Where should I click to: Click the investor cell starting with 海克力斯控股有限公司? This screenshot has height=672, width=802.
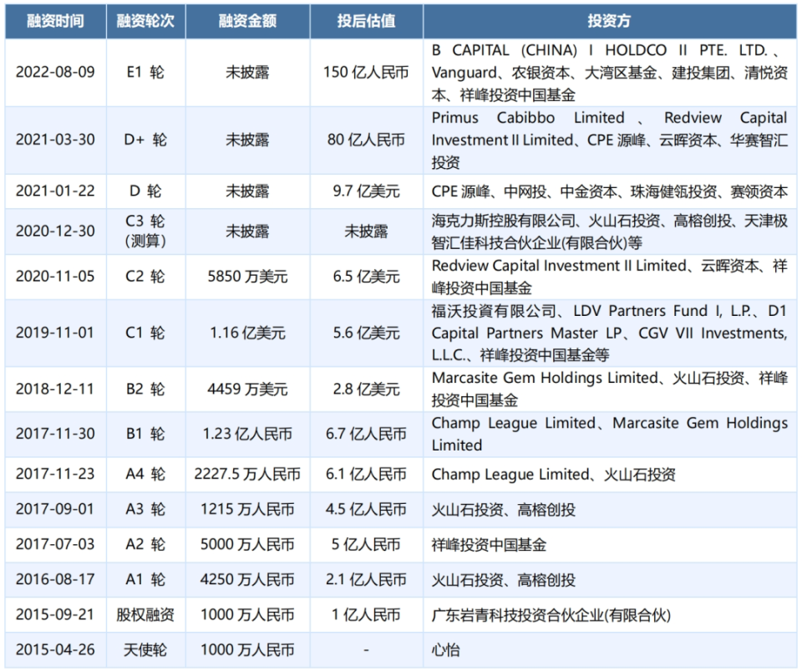coord(610,232)
